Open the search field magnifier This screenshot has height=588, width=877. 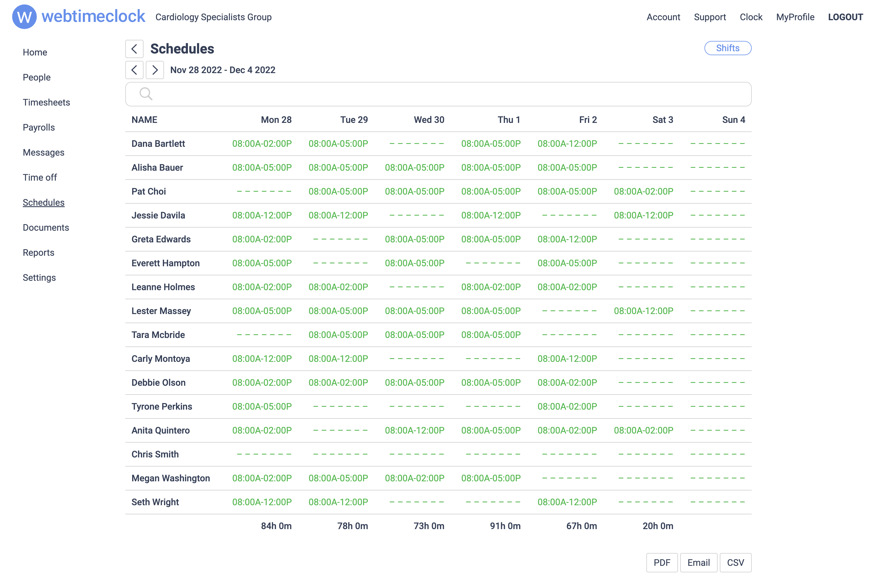[146, 94]
